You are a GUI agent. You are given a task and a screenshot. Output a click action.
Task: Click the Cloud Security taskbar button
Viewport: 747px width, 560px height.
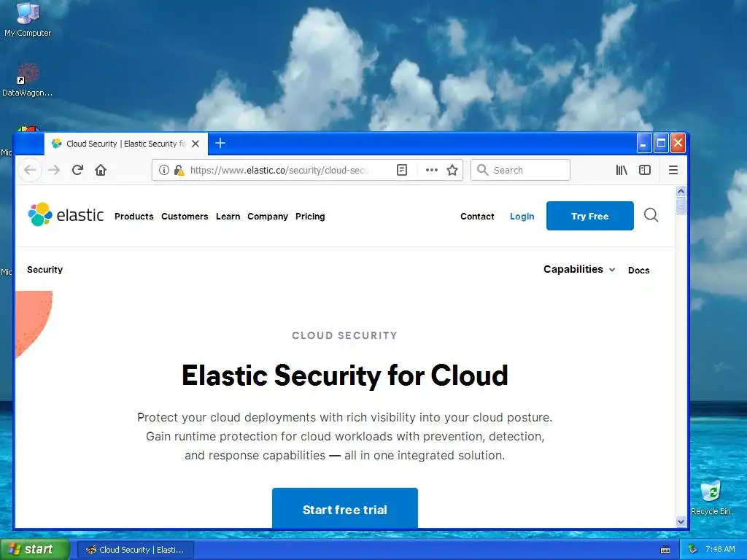[x=136, y=550]
